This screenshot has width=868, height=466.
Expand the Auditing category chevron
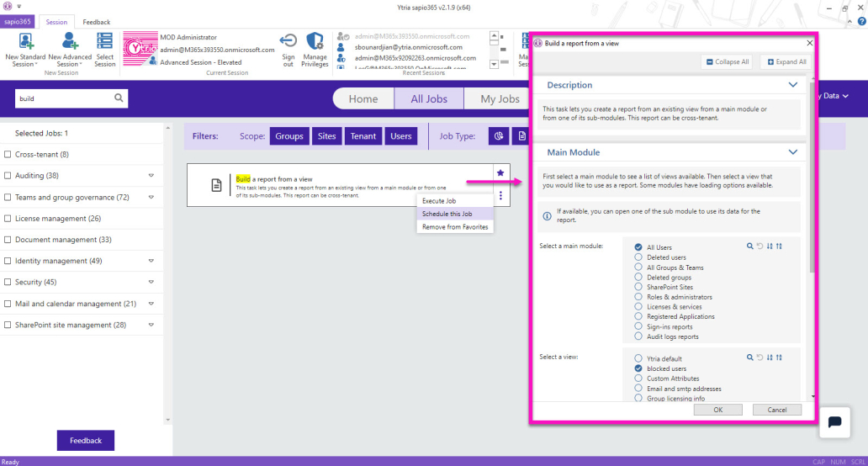(151, 176)
